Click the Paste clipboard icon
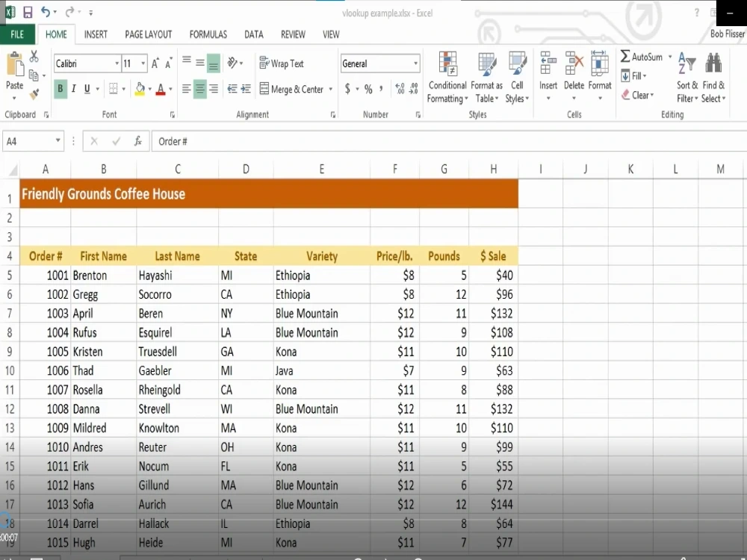747x560 pixels. [x=15, y=64]
